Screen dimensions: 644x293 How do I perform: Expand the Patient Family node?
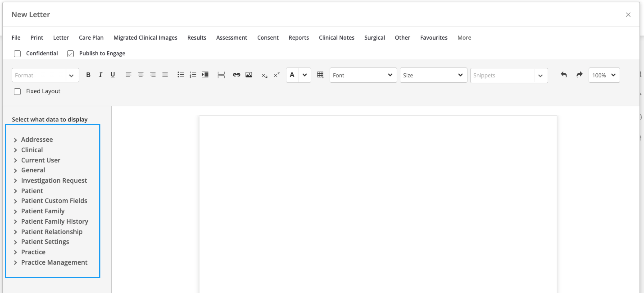click(x=16, y=212)
